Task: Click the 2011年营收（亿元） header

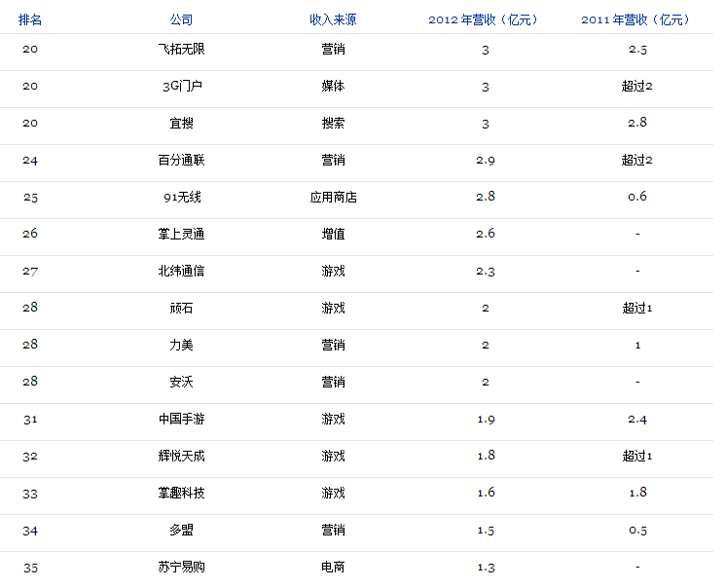Action: click(637, 19)
